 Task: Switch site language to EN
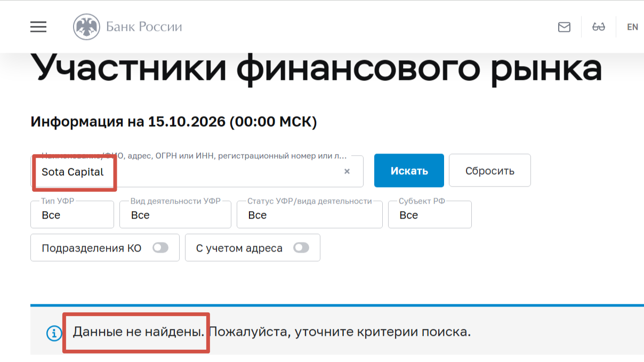point(632,27)
